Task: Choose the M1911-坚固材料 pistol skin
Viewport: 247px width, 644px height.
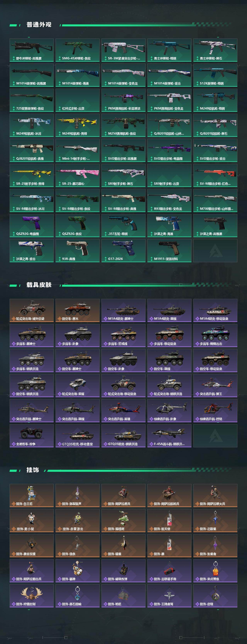Action: [x=169, y=250]
